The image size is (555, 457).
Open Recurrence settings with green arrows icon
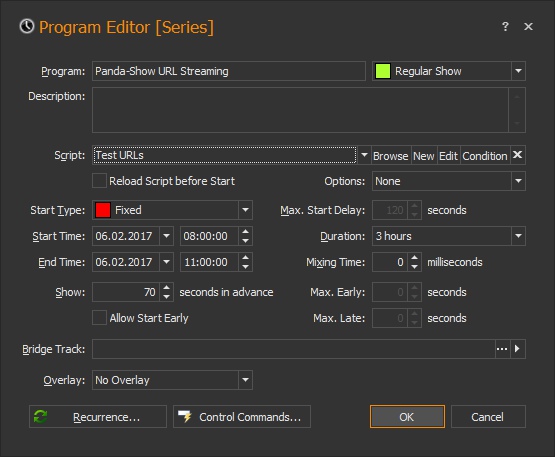(x=98, y=417)
